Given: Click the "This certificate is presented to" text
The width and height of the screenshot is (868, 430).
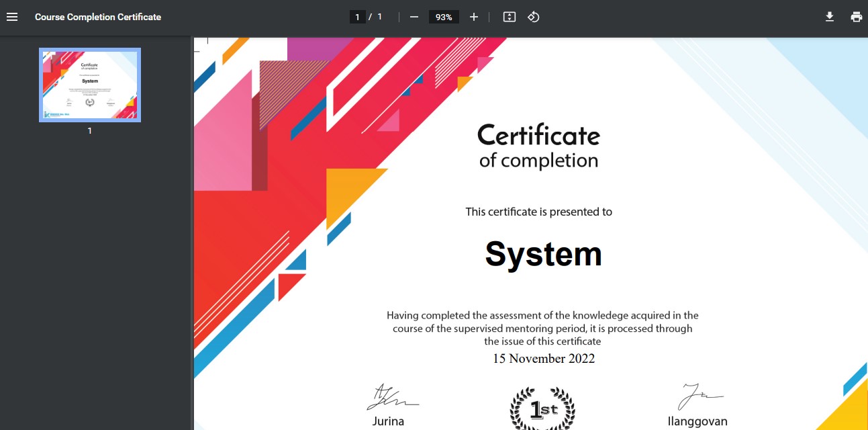Looking at the screenshot, I should pyautogui.click(x=538, y=212).
